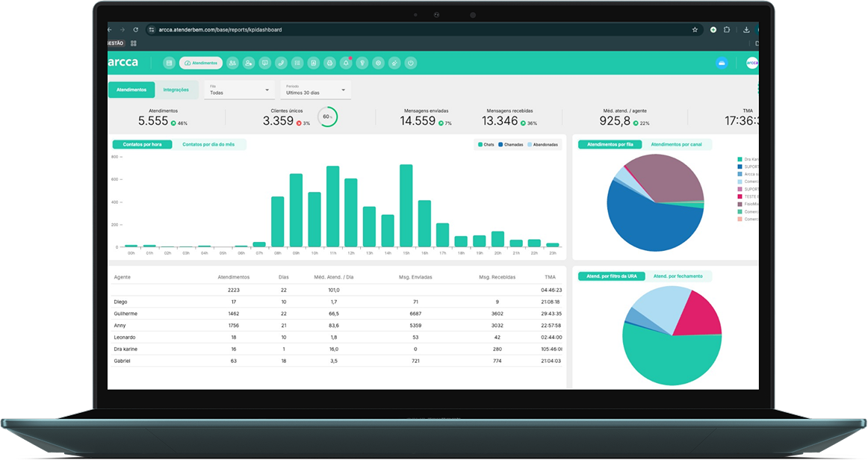Toggle Chats series in chart legend
868x460 pixels.
point(486,144)
